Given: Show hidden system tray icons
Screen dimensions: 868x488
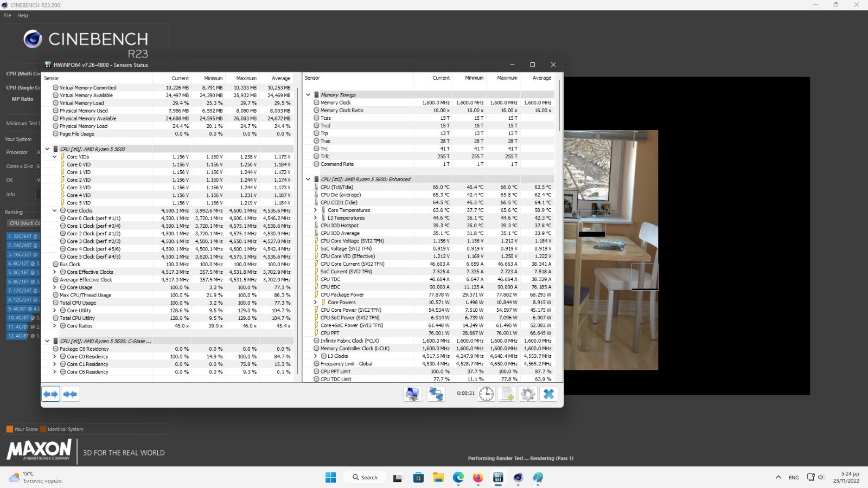Looking at the screenshot, I should tap(778, 477).
